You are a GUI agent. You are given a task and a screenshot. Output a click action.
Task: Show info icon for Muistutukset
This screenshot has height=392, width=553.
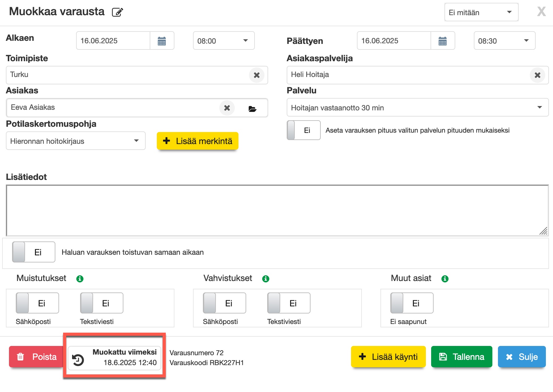click(80, 279)
